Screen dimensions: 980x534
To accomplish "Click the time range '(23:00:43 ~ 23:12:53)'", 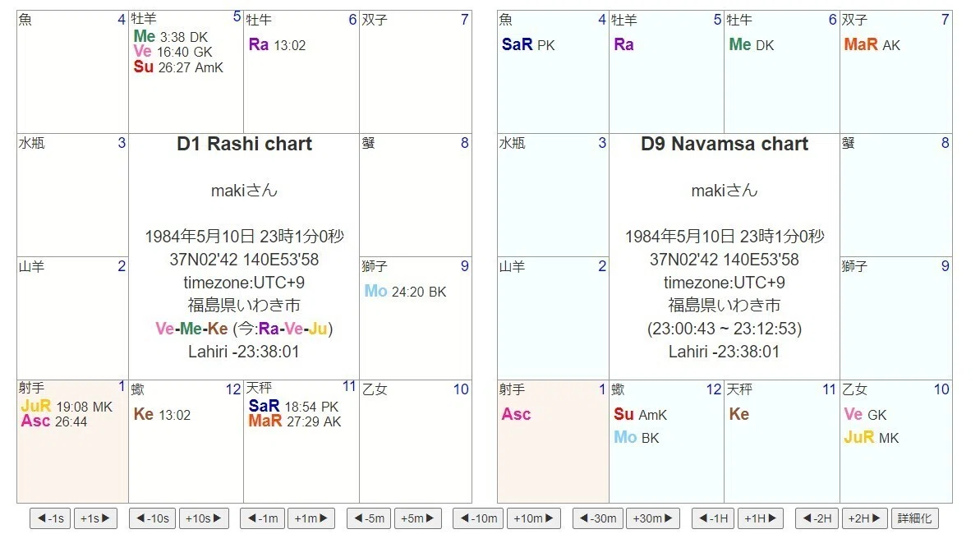I will click(725, 329).
